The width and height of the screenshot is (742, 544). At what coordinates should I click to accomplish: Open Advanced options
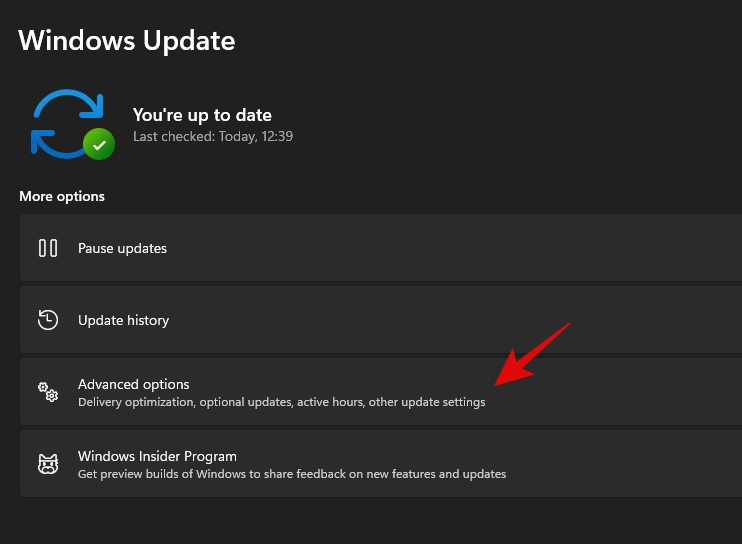(381, 391)
